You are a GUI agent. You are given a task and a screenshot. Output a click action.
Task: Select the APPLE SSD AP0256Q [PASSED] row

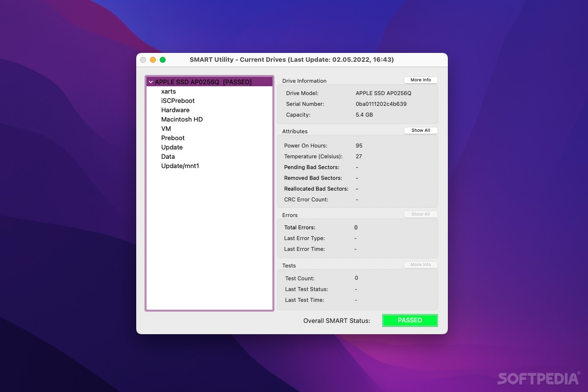(x=209, y=82)
